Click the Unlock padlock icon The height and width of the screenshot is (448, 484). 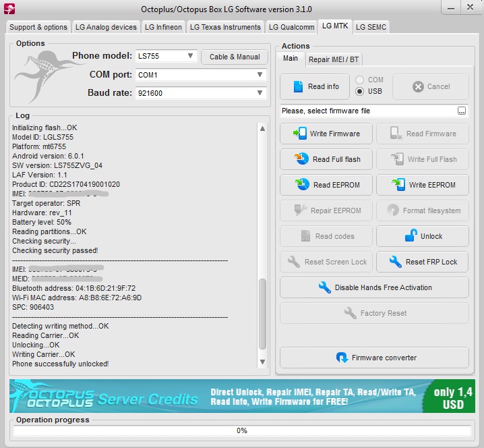coord(411,235)
